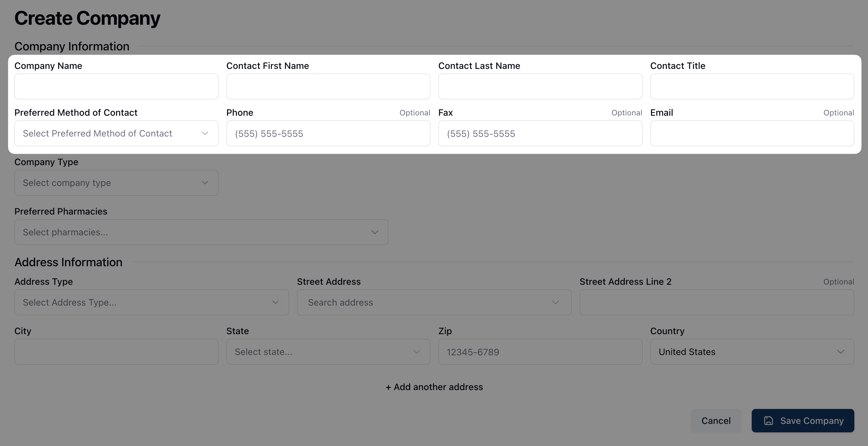Open the Address Type dropdown
Viewport: 868px width, 446px height.
coord(151,302)
